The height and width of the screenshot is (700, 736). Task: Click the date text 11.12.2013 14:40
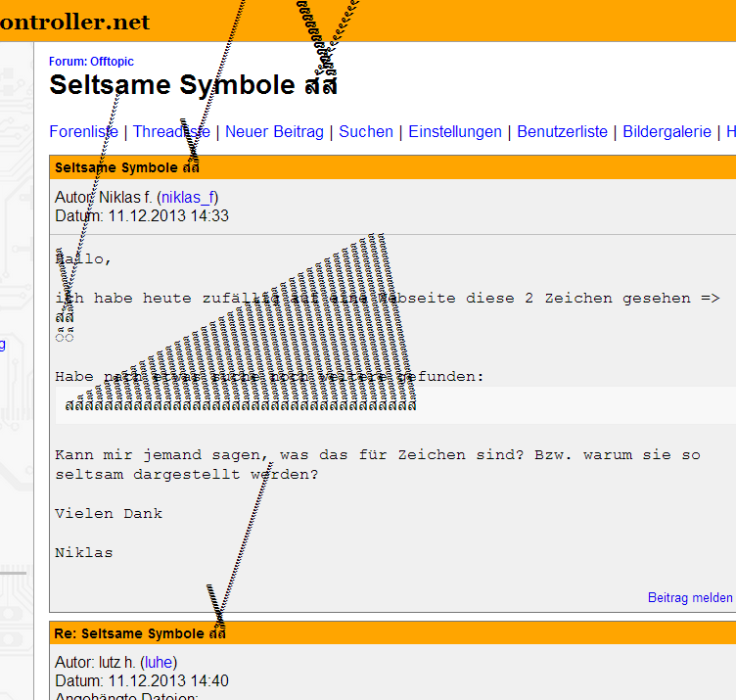pyautogui.click(x=168, y=680)
